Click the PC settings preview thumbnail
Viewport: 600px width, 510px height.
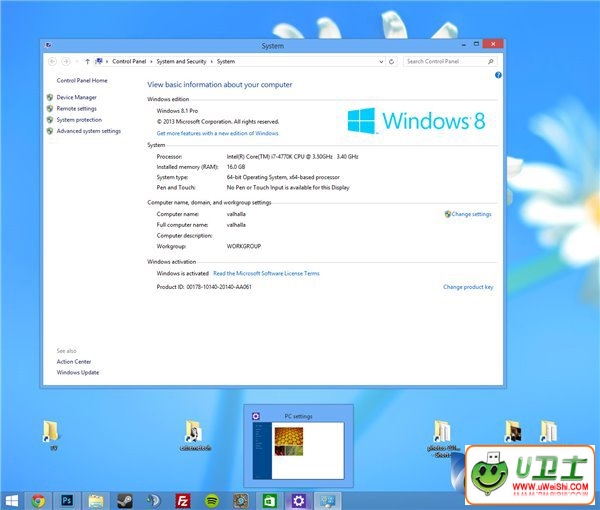[x=298, y=450]
